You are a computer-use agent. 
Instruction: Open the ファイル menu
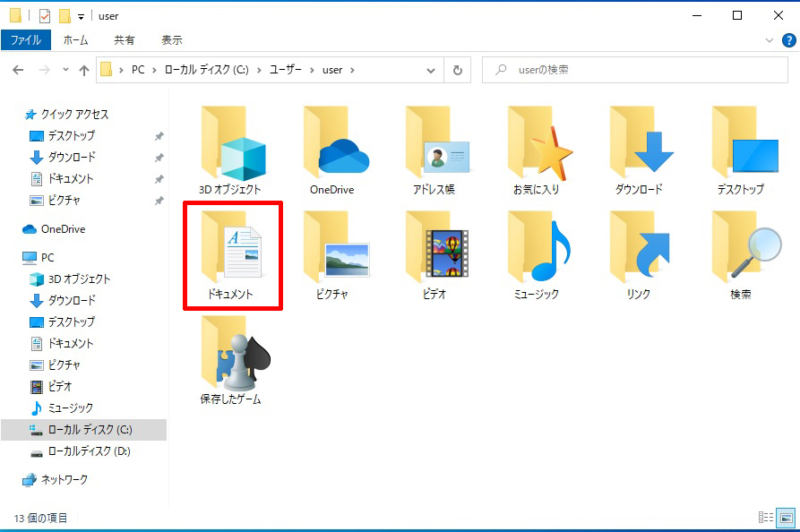coord(27,39)
